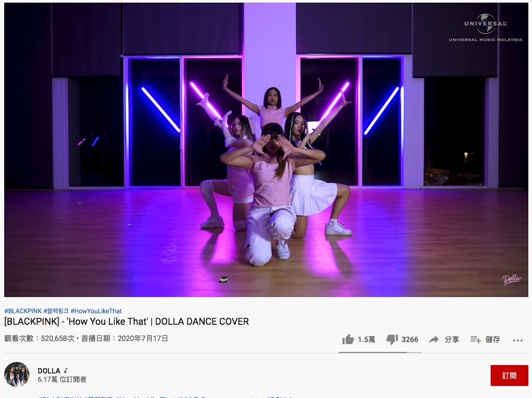Viewport: 532px width, 398px height.
Task: Like the video with thumbs-up icon
Action: (348, 339)
